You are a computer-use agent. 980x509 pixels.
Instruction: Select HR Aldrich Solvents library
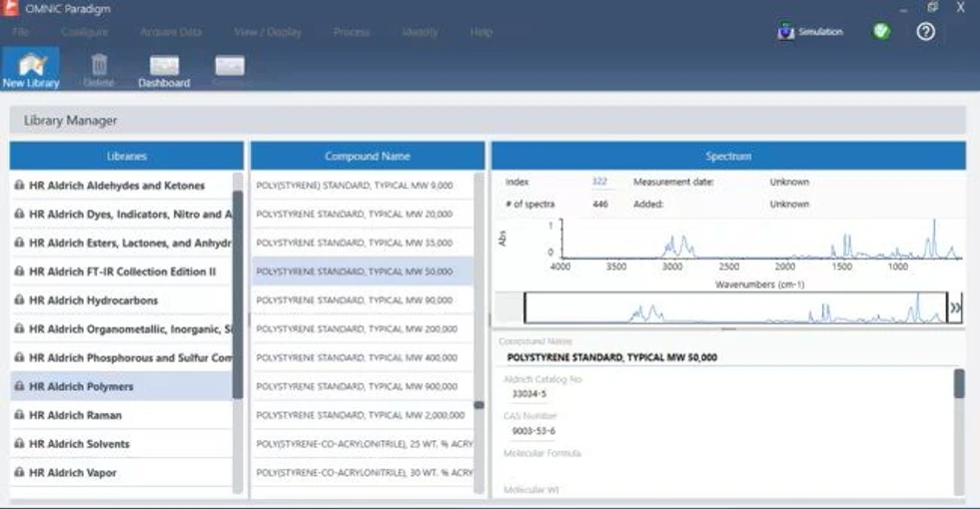tap(121, 444)
